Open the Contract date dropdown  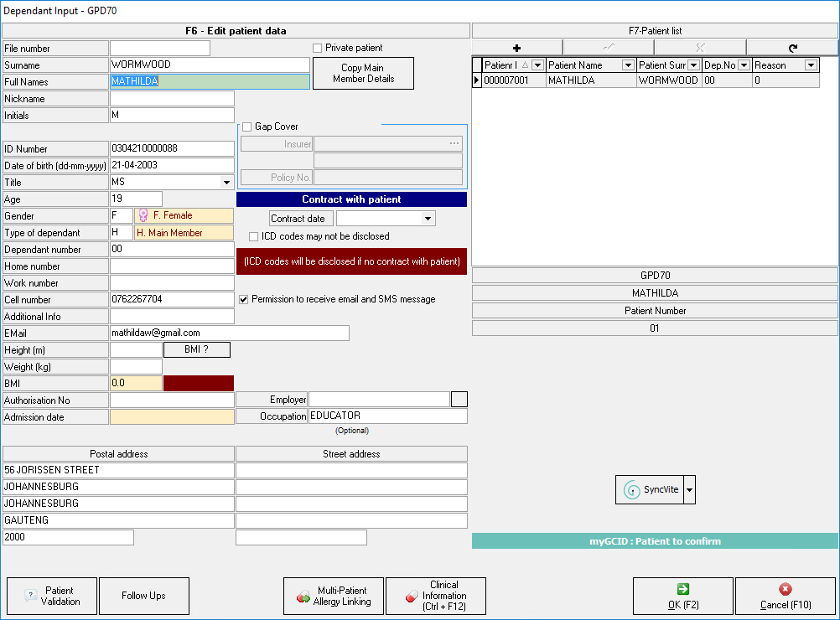pos(428,219)
